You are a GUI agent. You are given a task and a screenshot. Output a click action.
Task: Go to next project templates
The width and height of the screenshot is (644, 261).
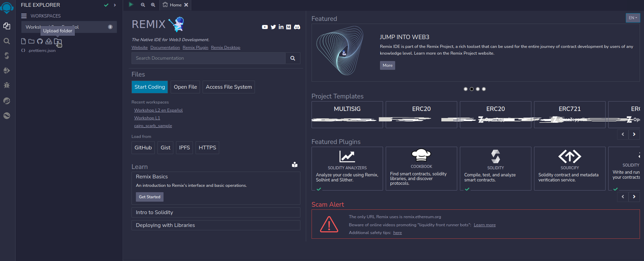(x=634, y=134)
